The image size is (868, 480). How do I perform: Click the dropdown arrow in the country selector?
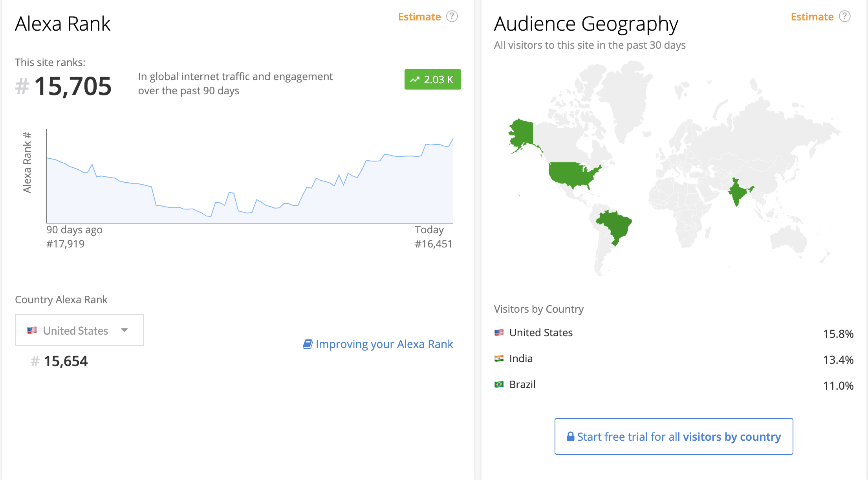pos(125,330)
